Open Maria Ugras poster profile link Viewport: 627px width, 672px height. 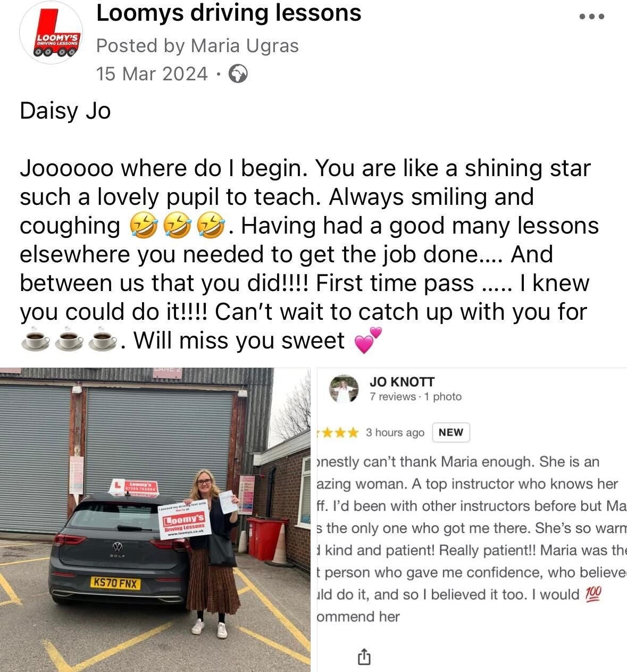click(x=245, y=46)
